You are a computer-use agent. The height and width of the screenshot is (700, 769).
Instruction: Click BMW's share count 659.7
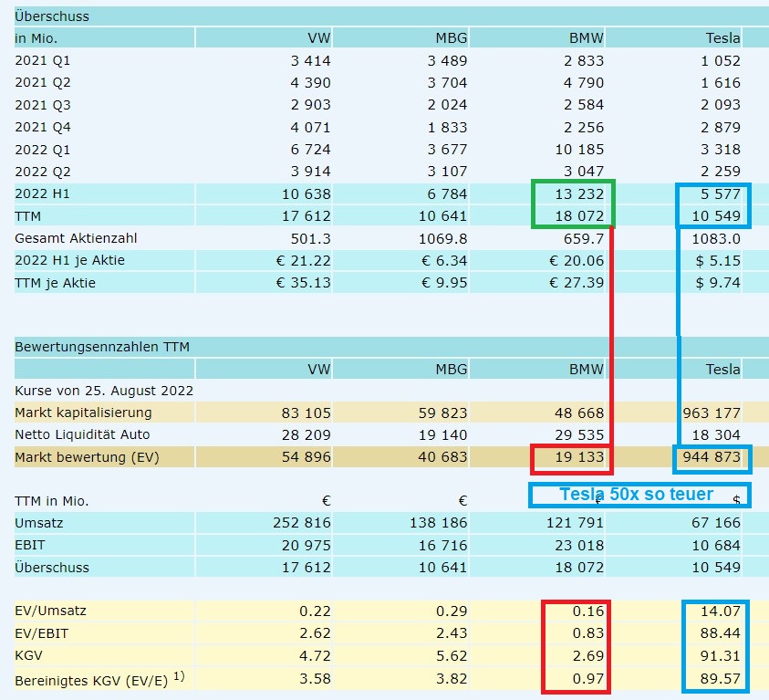pyautogui.click(x=584, y=239)
